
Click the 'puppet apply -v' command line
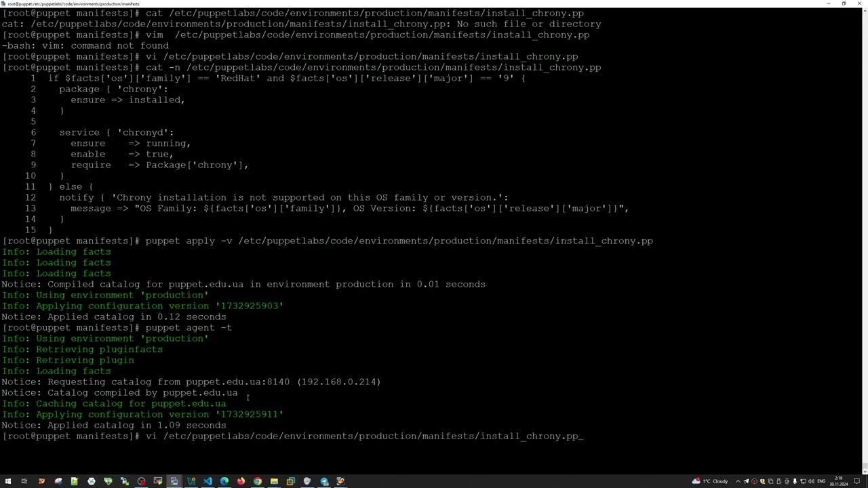[328, 241]
